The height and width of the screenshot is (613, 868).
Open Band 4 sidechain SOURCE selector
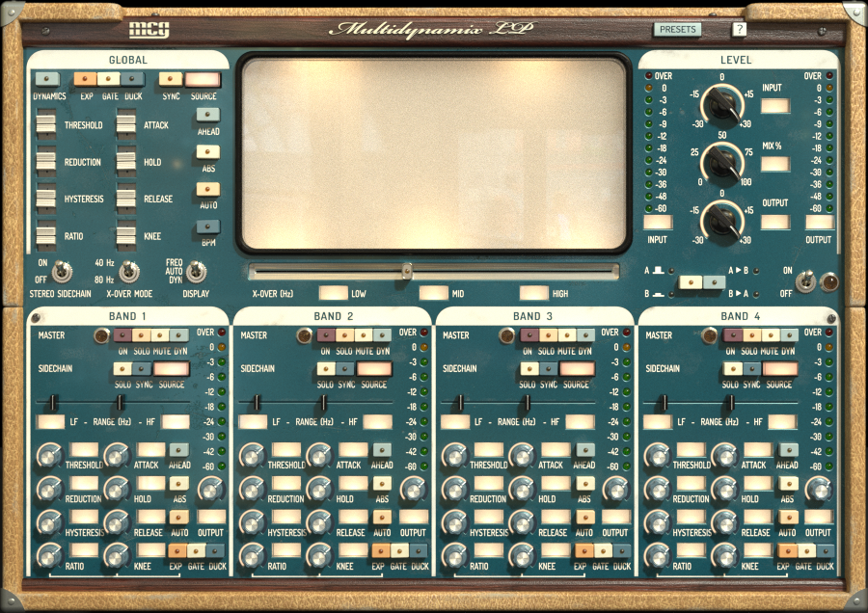[779, 368]
